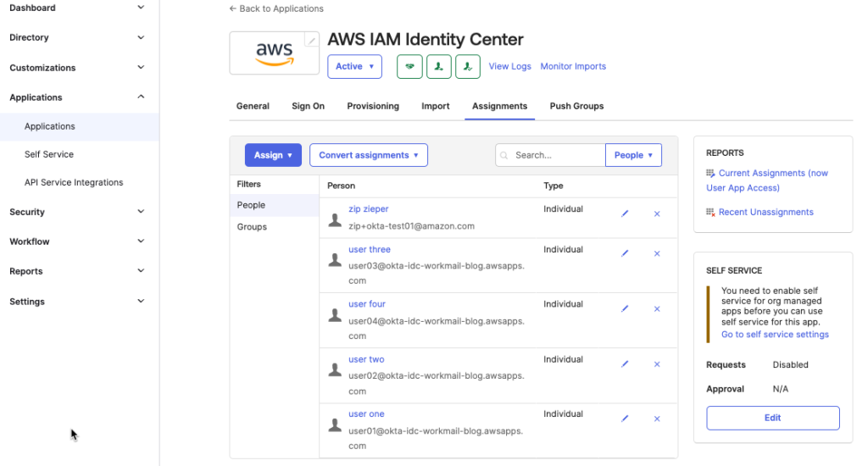Remove user three's assignment X icon
Viewport: 868px width, 466px height.
click(657, 253)
